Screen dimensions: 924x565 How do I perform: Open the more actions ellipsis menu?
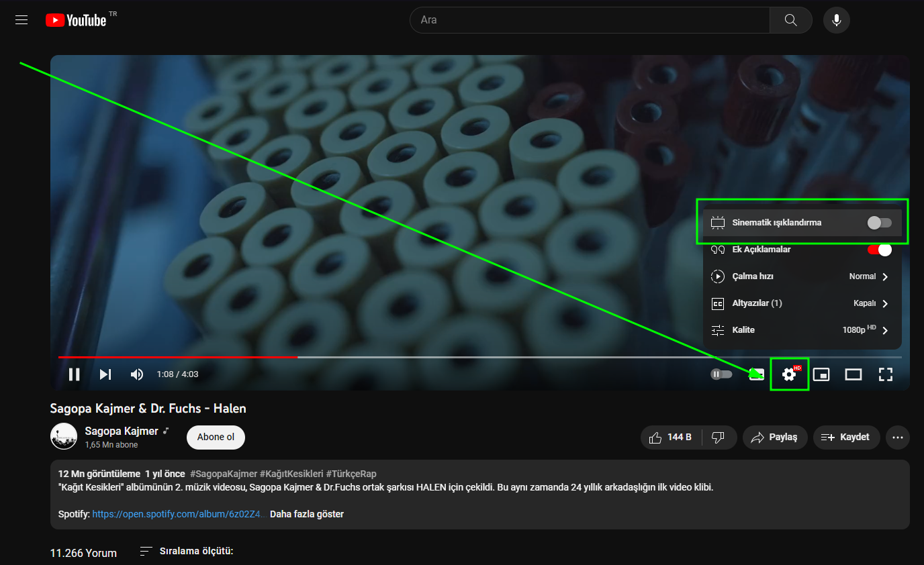point(898,438)
